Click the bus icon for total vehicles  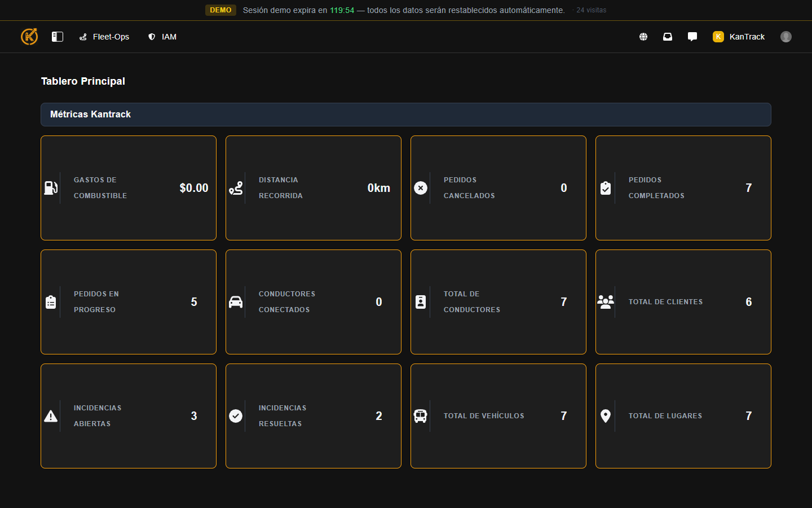[x=421, y=416]
